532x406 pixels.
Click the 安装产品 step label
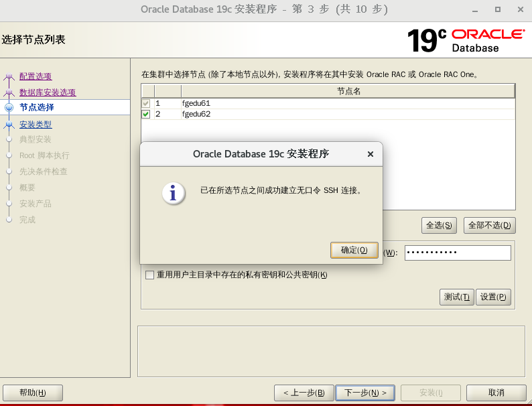(x=36, y=204)
